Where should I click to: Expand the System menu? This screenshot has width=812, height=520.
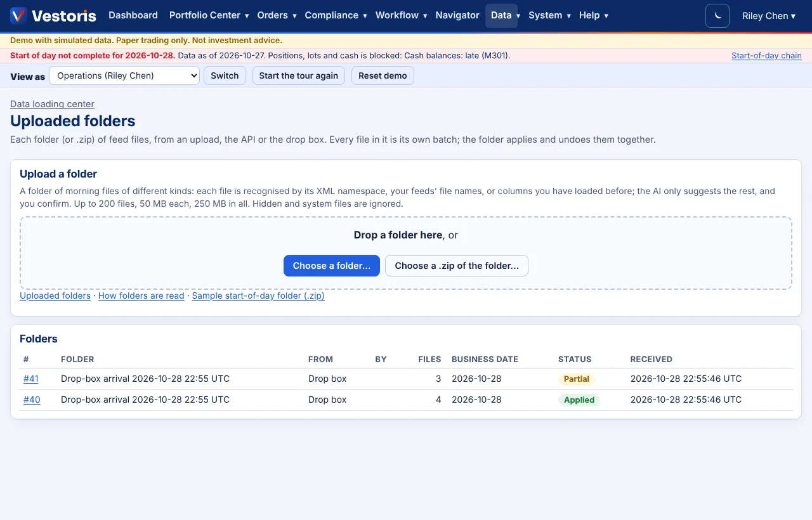point(549,15)
